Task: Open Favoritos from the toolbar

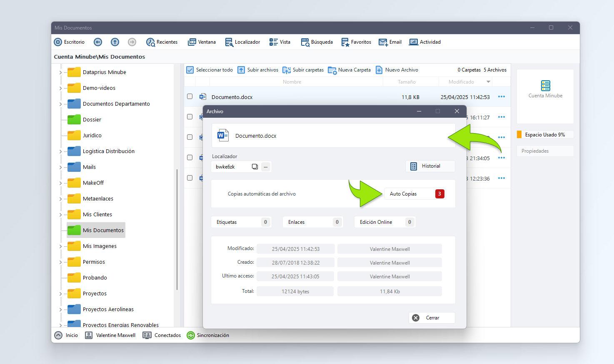Action: pos(345,42)
